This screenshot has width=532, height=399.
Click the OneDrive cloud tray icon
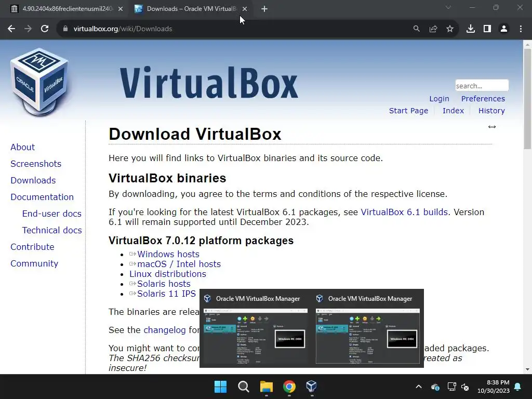(x=435, y=387)
